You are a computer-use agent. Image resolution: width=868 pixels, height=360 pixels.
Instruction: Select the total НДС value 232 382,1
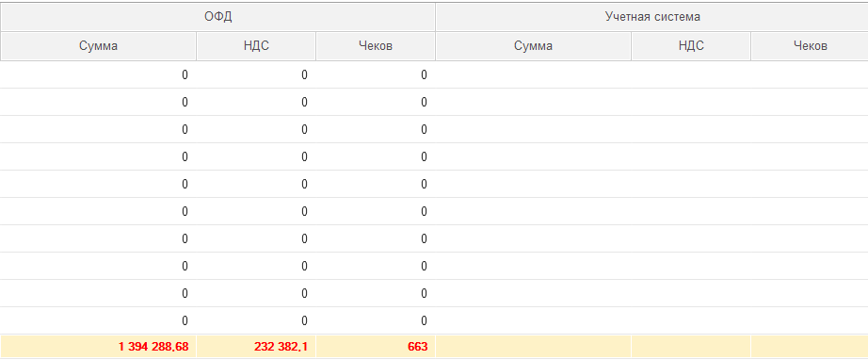pos(281,347)
